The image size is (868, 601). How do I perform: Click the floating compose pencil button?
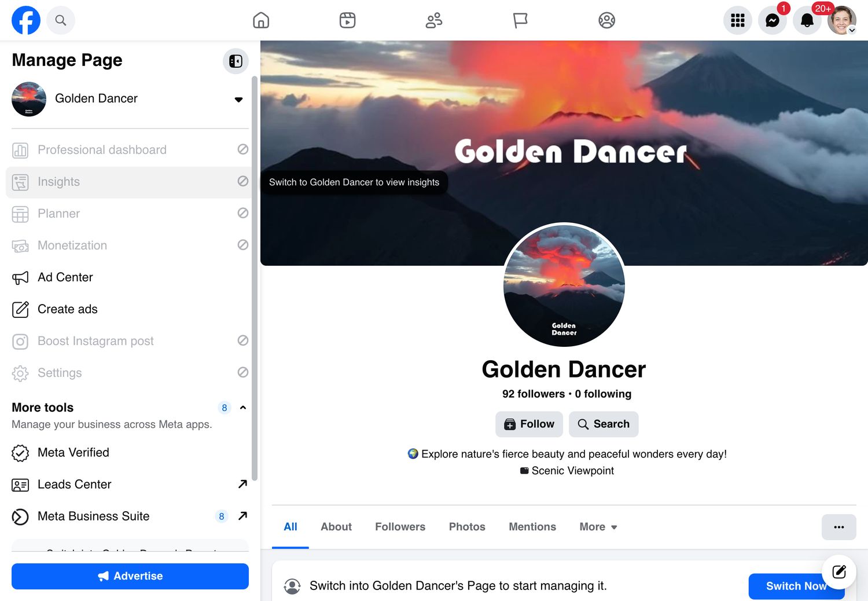839,572
